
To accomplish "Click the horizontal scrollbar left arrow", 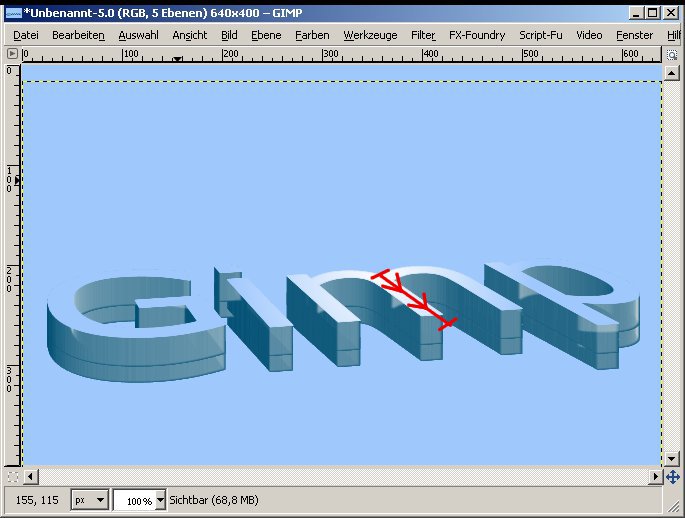I will click(30, 477).
